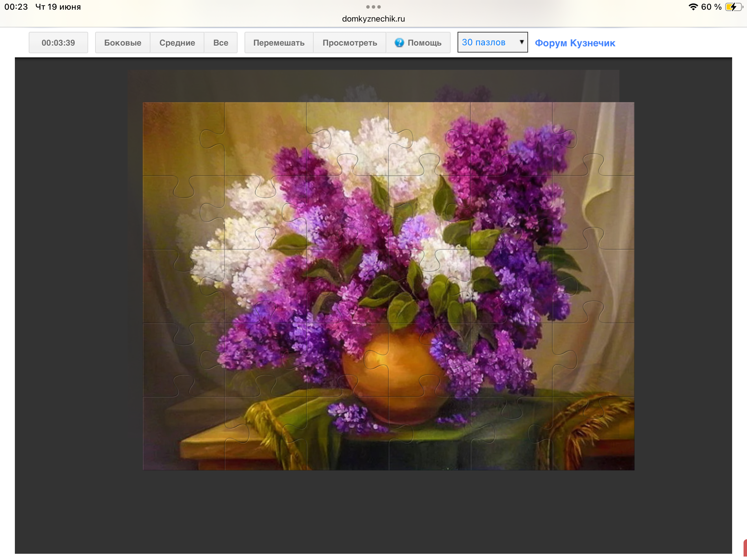The width and height of the screenshot is (747, 560).
Task: Click the Боковые pieces button
Action: 122,43
